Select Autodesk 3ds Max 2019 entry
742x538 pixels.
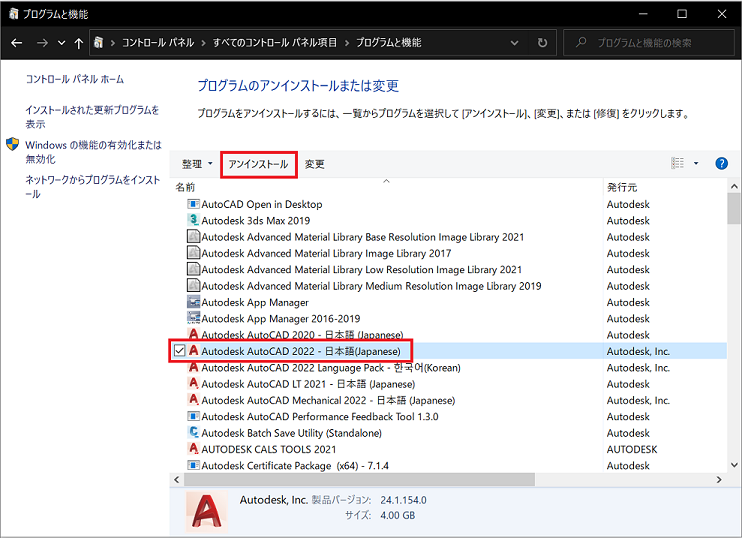(256, 220)
